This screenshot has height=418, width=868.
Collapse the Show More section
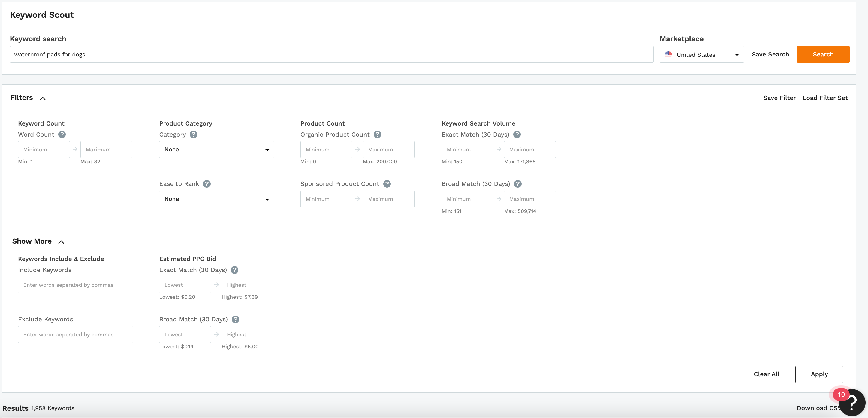pos(61,242)
